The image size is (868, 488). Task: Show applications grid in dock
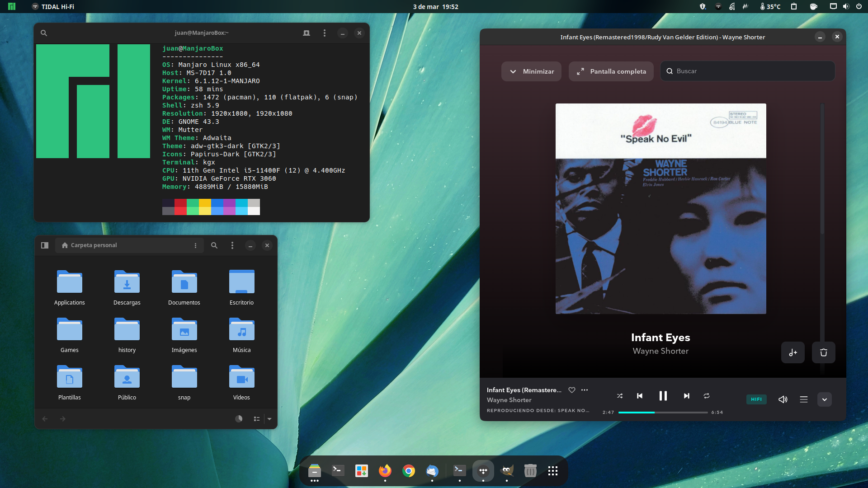tap(553, 471)
